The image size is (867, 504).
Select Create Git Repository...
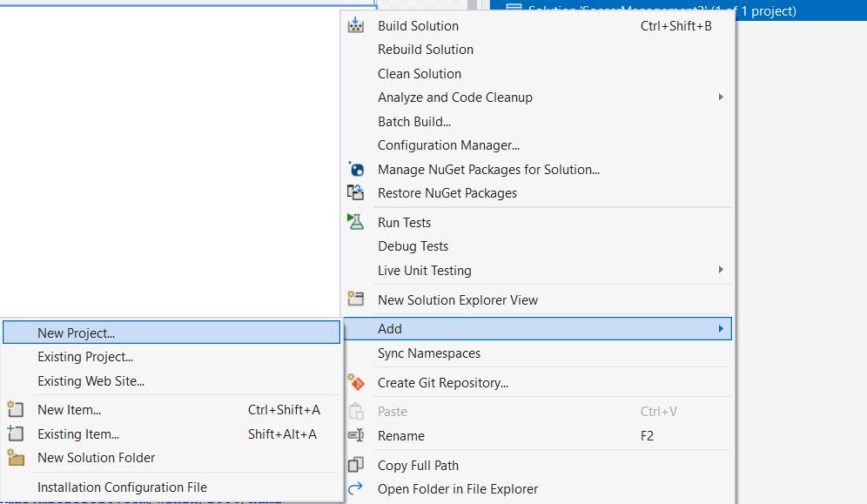point(538,383)
